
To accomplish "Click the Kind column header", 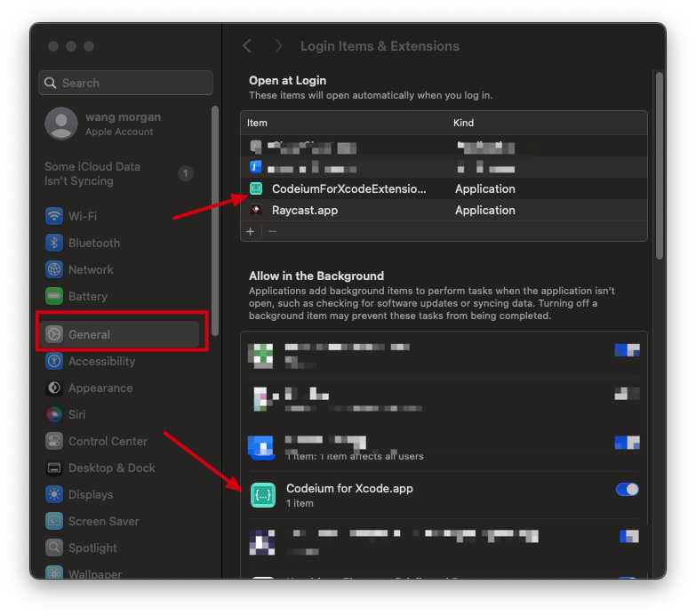I will (x=463, y=123).
